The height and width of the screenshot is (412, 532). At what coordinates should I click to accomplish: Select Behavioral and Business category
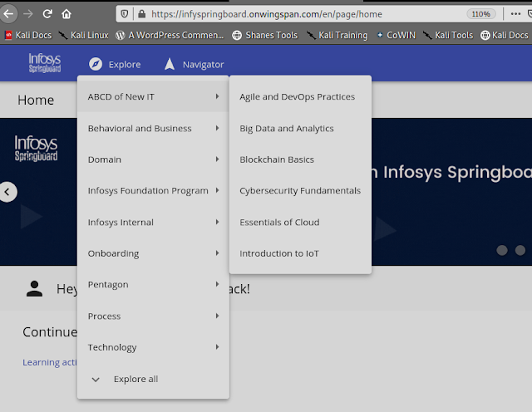point(153,128)
